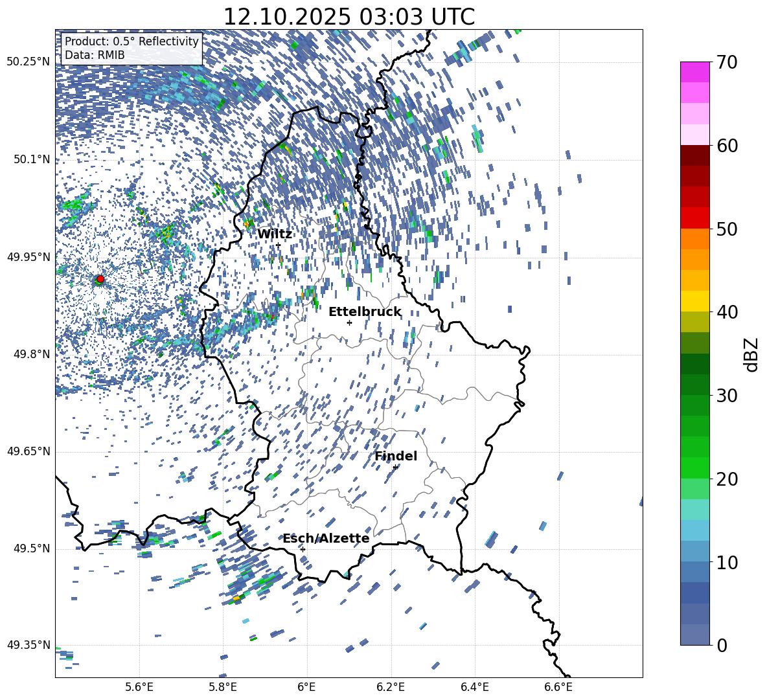Viewport: 767px width, 700px height.
Task: Click the Product 0.5° Reflectivity info box
Action: (132, 49)
